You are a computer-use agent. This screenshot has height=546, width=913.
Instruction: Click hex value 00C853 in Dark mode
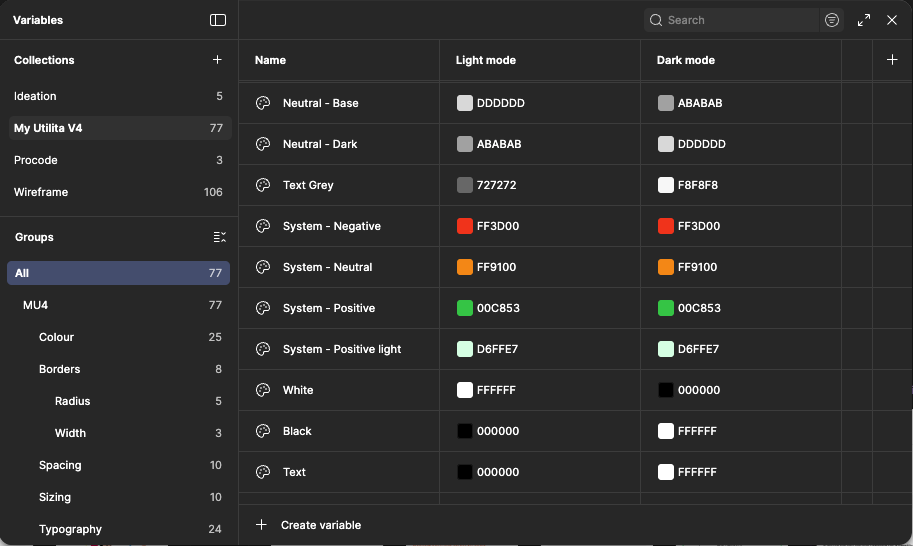pos(699,308)
